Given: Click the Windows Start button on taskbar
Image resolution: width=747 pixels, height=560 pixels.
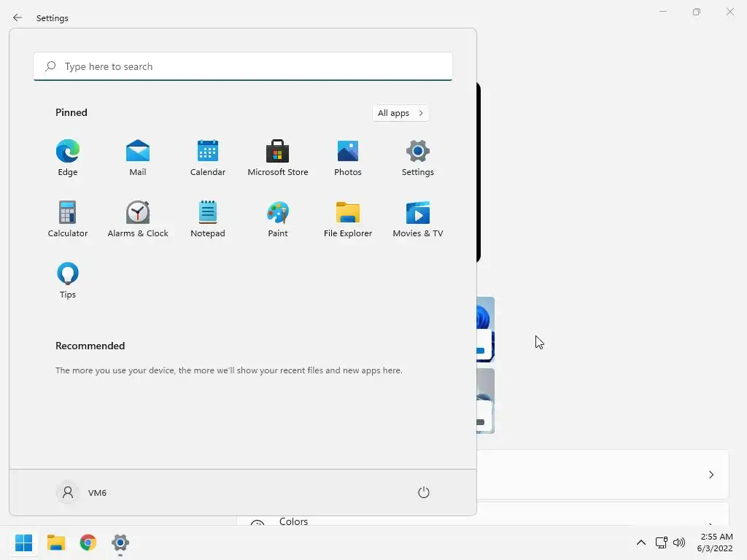Looking at the screenshot, I should click(23, 542).
